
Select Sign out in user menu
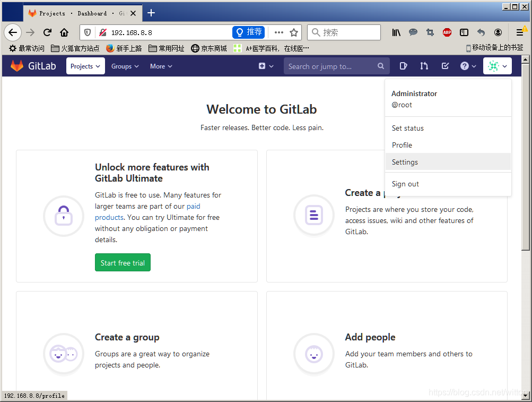tap(448, 184)
